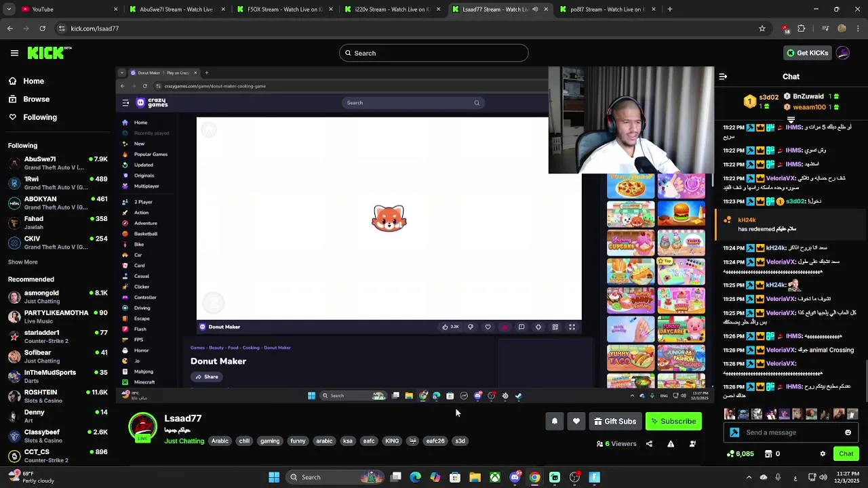868x488 pixels.
Task: Open ROSHTEIN recommended channel
Action: tap(58, 396)
